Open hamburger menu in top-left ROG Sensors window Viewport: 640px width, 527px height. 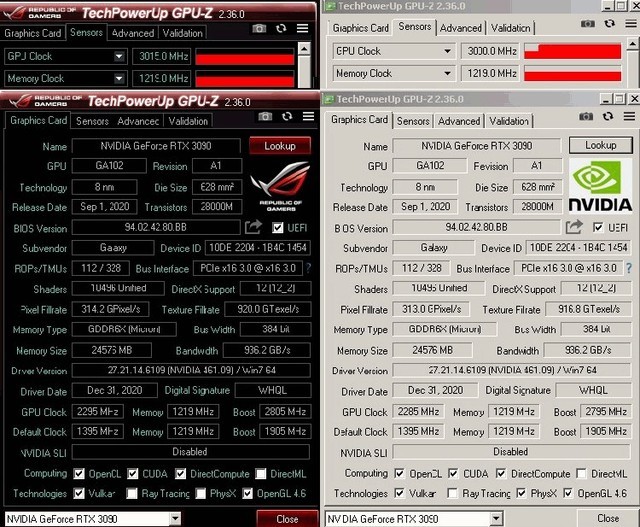302,28
